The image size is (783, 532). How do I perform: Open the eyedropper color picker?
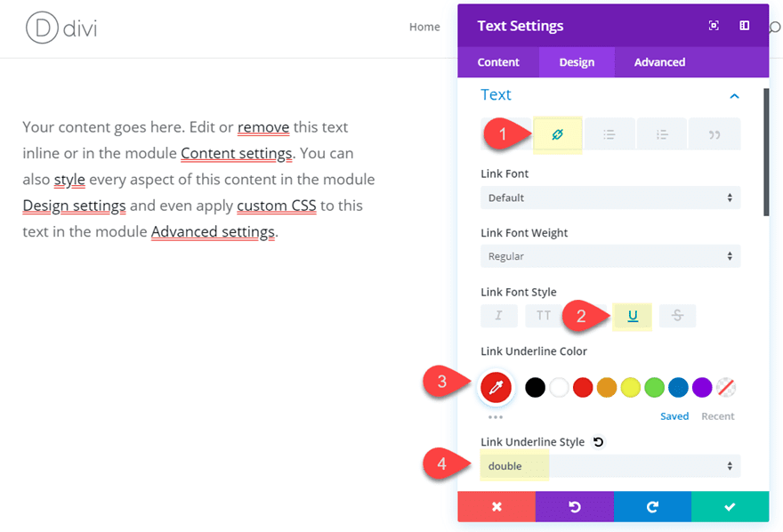[x=496, y=387]
